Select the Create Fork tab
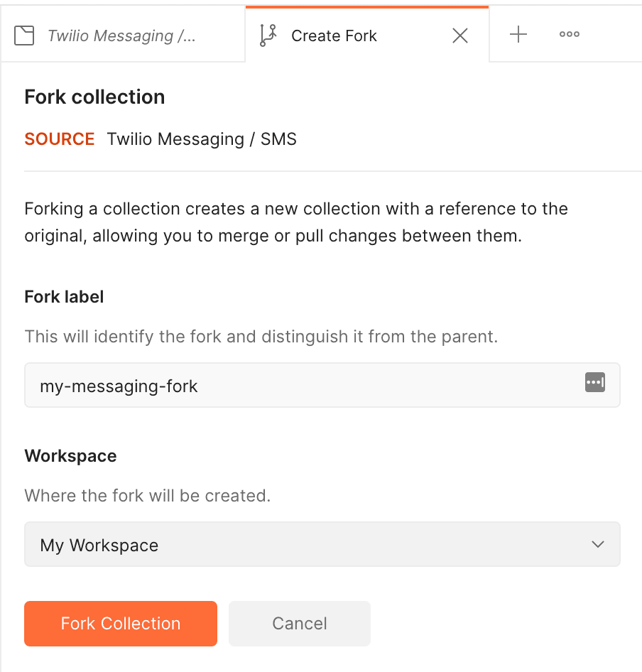This screenshot has height=672, width=642. pyautogui.click(x=334, y=35)
